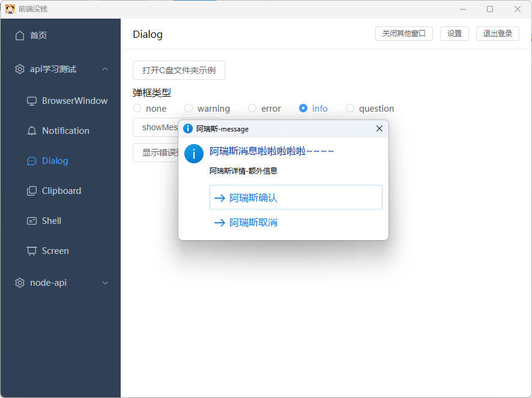Viewport: 532px width, 398px height.
Task: Click the 阿瑞斯-message dialog title text
Action: click(222, 129)
